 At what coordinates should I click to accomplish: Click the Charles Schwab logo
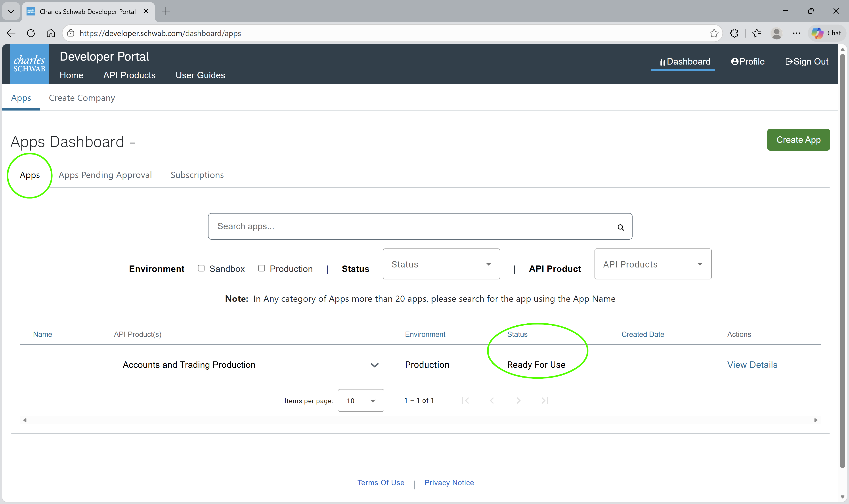tap(29, 64)
